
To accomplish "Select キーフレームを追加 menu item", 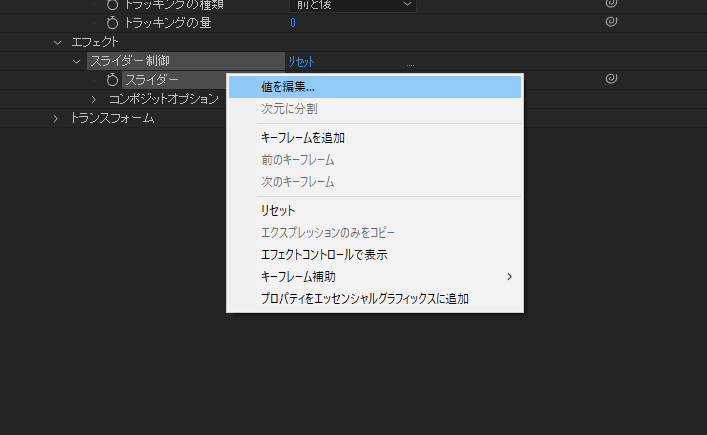I will pyautogui.click(x=375, y=138).
